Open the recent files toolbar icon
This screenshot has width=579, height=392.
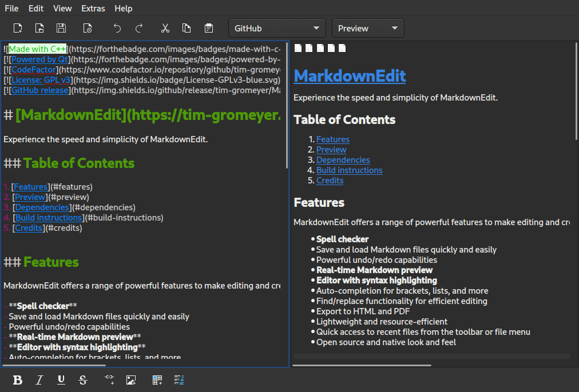[x=88, y=29]
